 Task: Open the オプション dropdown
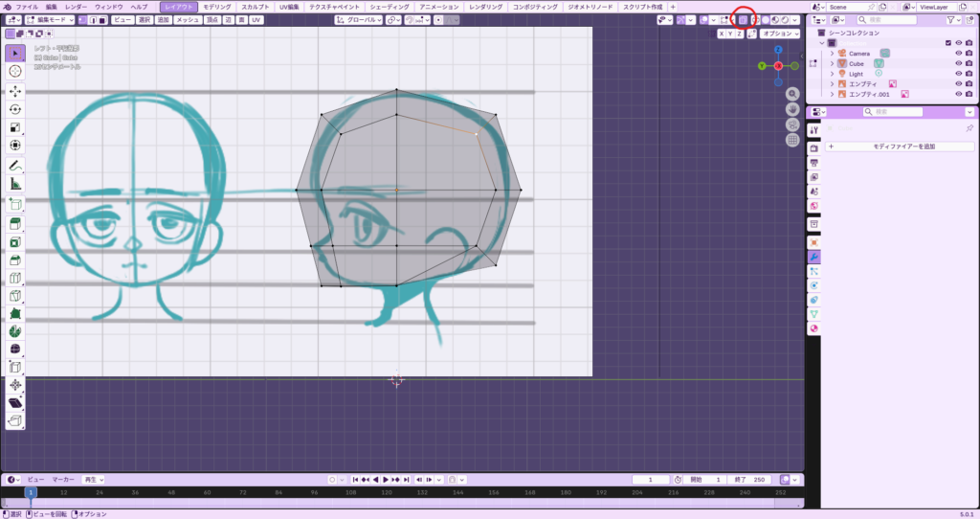[780, 34]
